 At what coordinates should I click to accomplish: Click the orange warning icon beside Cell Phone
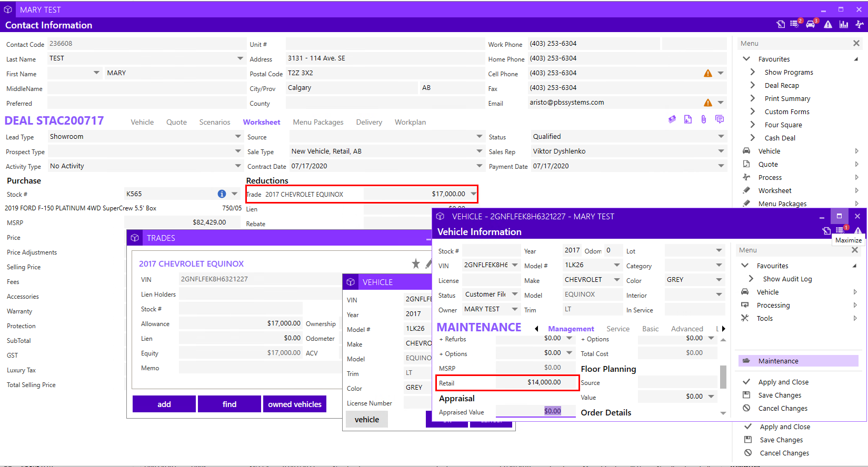coord(708,73)
